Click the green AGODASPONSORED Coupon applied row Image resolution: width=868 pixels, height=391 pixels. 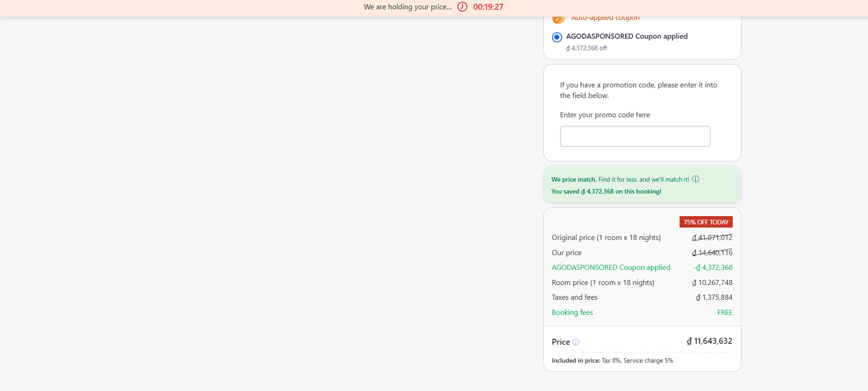[611, 267]
